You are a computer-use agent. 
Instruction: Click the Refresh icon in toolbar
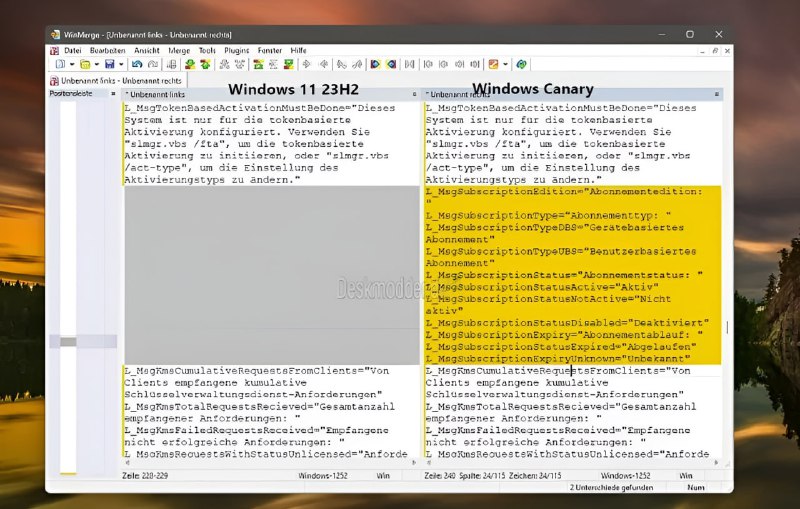pyautogui.click(x=521, y=64)
